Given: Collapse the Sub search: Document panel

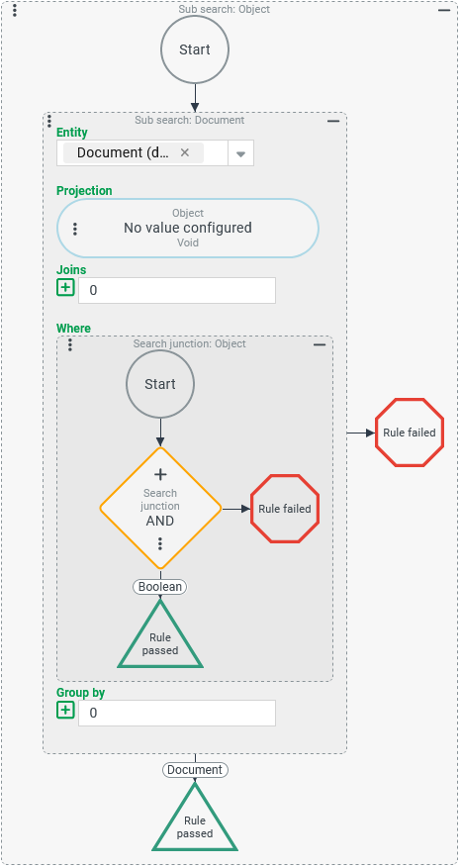Looking at the screenshot, I should point(333,121).
